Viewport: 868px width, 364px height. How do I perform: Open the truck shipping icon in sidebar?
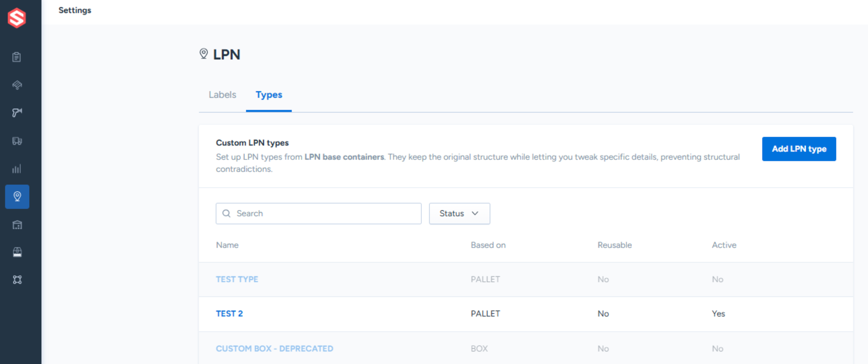coord(17,141)
